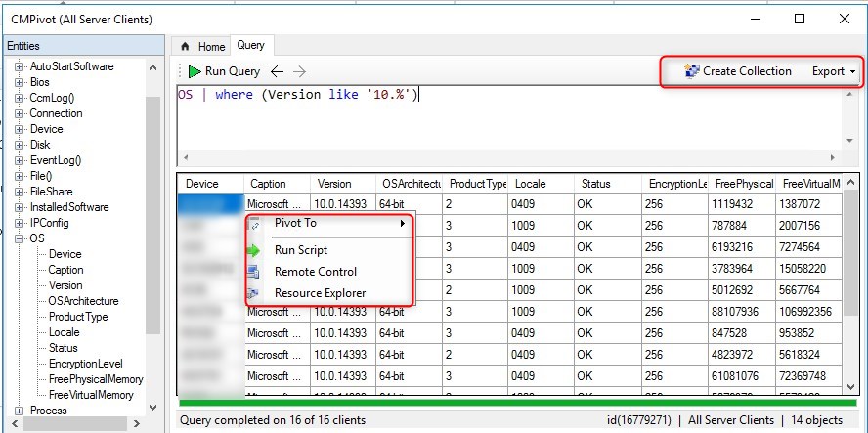Select FreeVirtualMemory property under OS
Screen dimensions: 868x433
pos(91,395)
